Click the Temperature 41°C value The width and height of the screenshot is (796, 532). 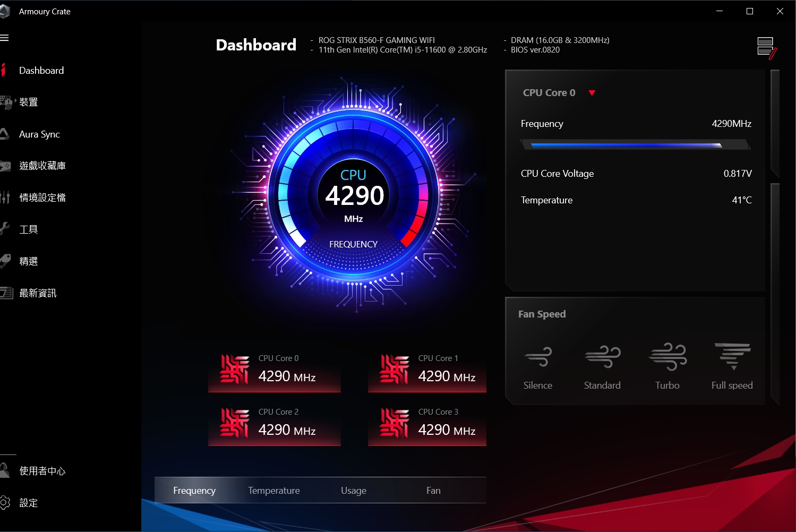[x=742, y=200]
